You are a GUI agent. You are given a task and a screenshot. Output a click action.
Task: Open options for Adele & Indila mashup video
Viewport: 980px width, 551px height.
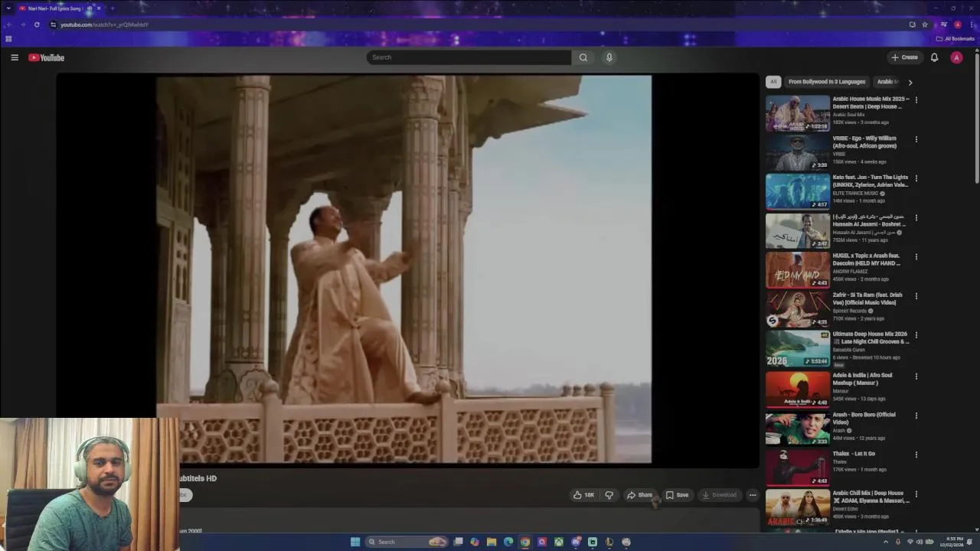(x=916, y=377)
